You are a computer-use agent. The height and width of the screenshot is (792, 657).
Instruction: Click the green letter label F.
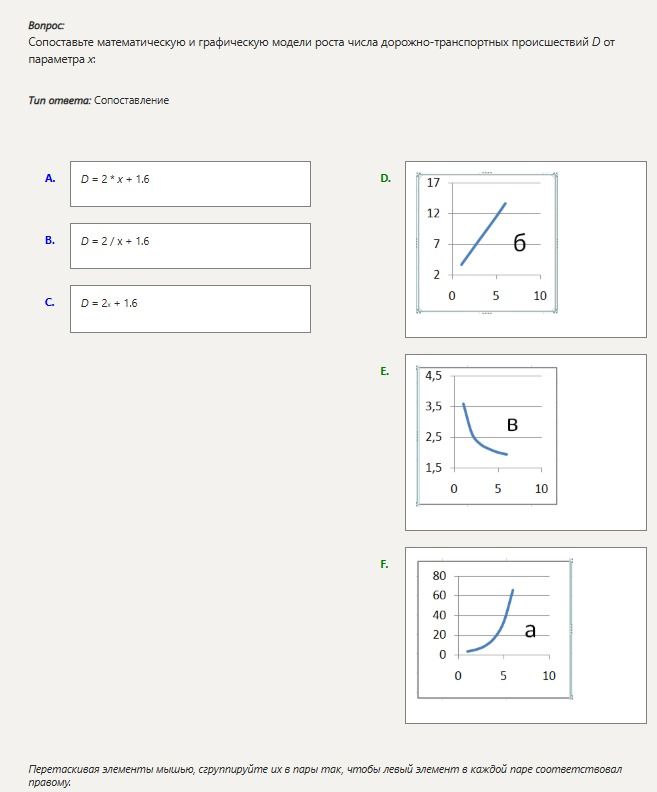(x=384, y=564)
